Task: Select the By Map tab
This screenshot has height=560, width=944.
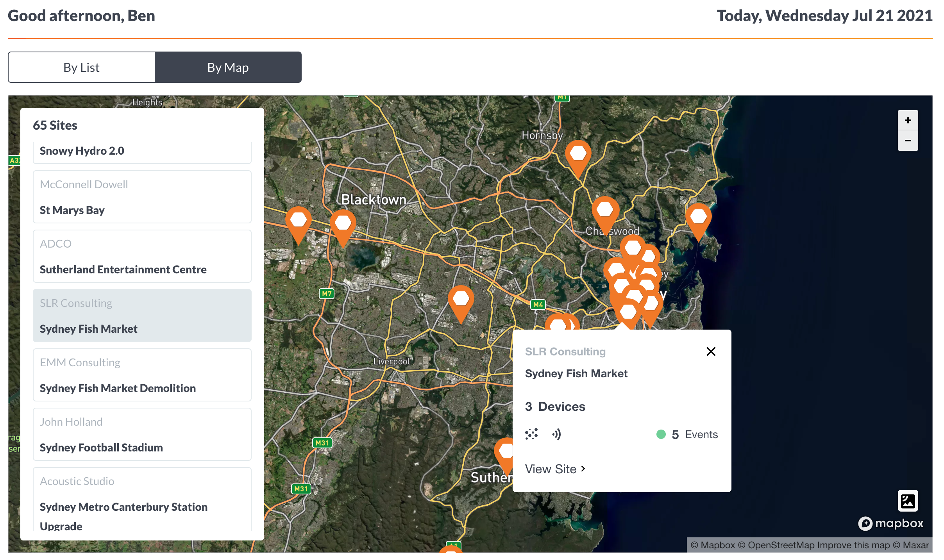Action: tap(228, 67)
